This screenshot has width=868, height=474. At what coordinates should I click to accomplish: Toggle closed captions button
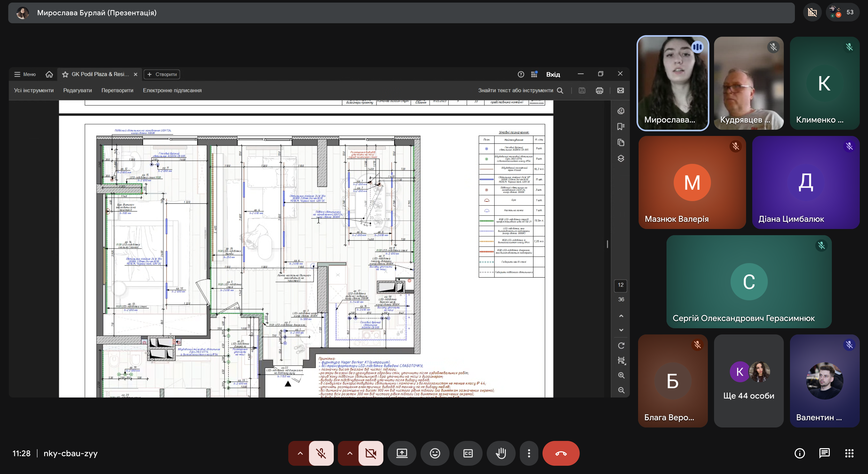pyautogui.click(x=468, y=453)
